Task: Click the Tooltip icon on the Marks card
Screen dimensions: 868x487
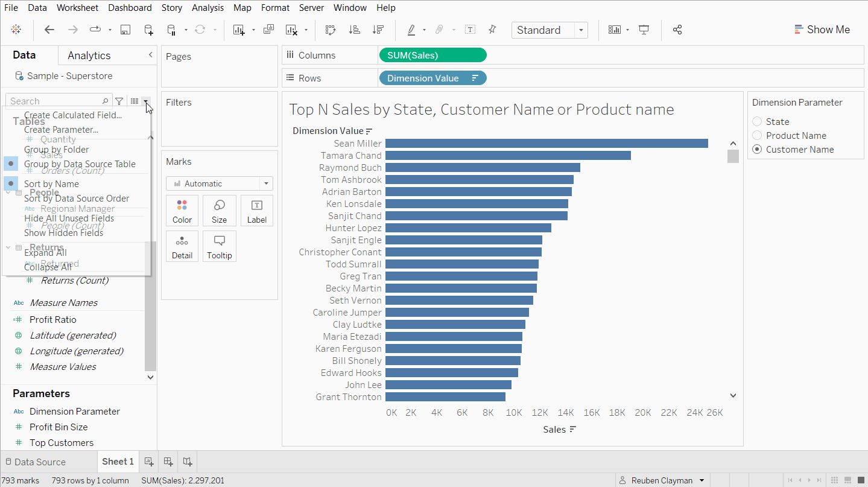Action: (x=219, y=246)
